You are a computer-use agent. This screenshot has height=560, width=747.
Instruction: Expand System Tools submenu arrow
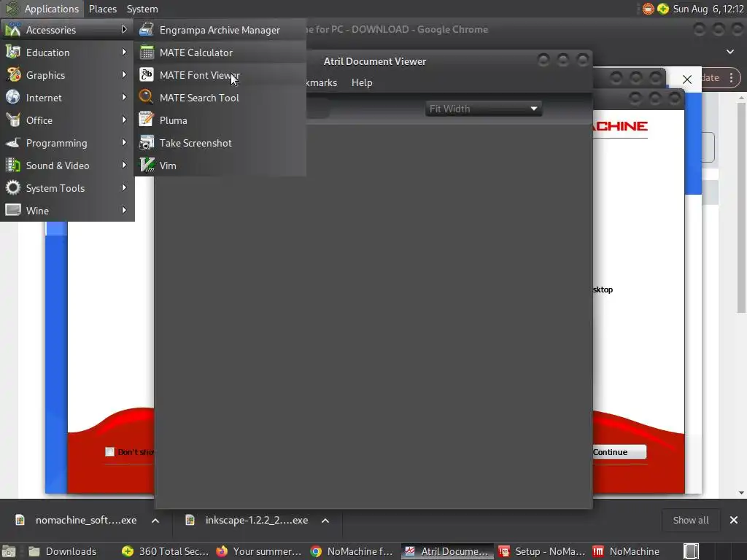[x=124, y=187]
